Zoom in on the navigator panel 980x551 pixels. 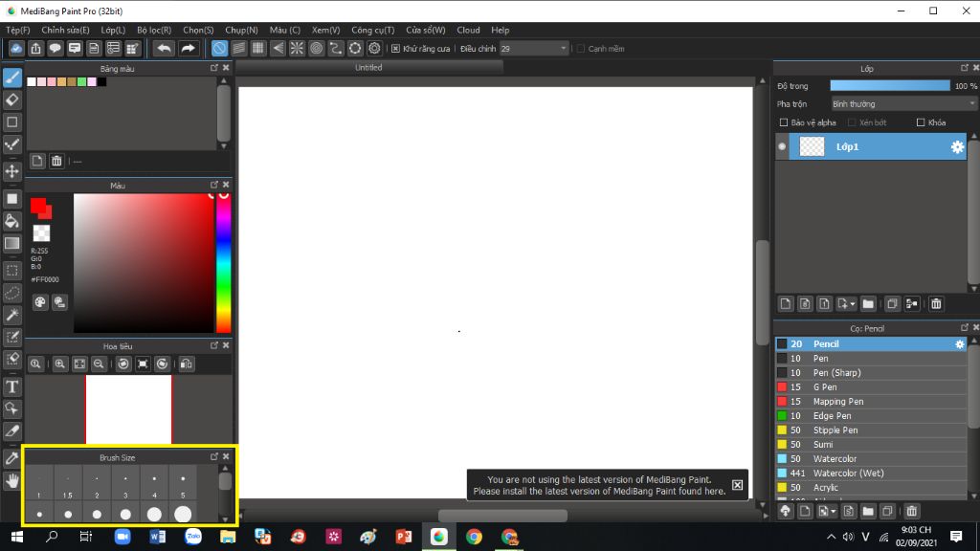click(60, 364)
